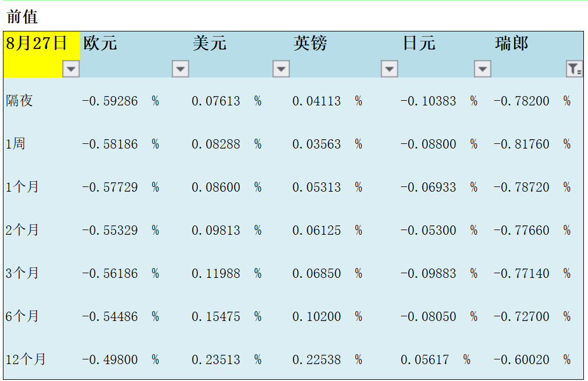Select the 隔夜 row label
The image size is (588, 381).
click(20, 101)
